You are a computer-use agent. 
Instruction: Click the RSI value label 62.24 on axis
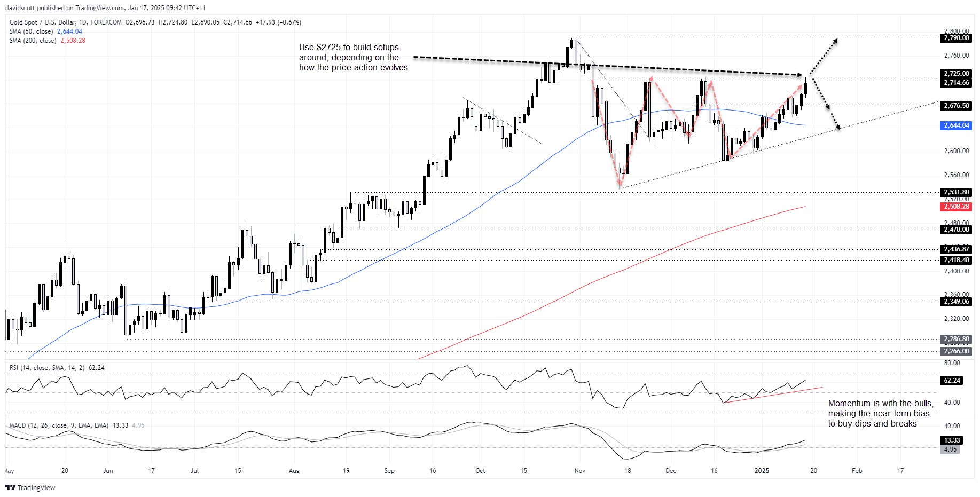point(952,381)
